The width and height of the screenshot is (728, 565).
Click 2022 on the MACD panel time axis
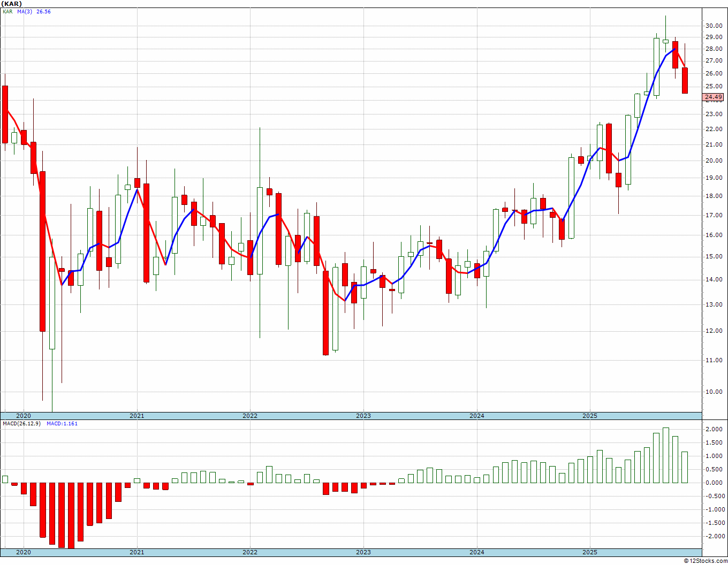tap(250, 552)
